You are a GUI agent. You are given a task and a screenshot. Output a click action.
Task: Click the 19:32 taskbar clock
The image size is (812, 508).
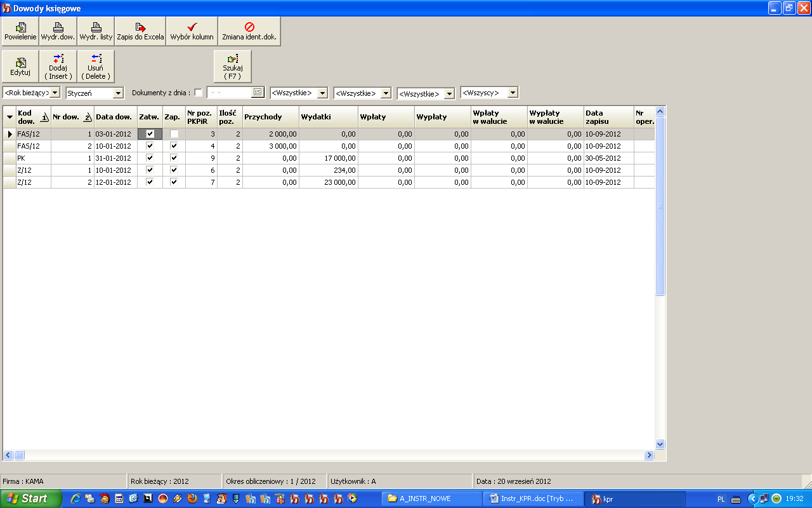pyautogui.click(x=795, y=499)
